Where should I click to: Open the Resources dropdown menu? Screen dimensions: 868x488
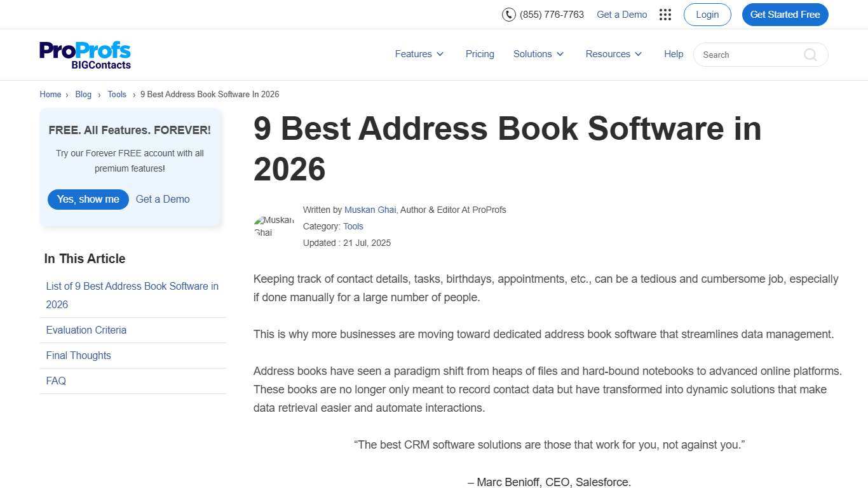pos(613,54)
